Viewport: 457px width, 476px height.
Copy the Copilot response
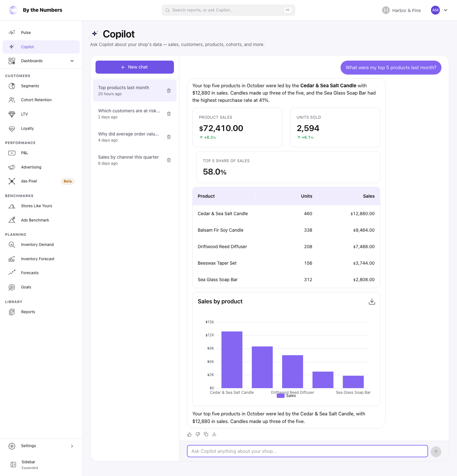(x=206, y=434)
